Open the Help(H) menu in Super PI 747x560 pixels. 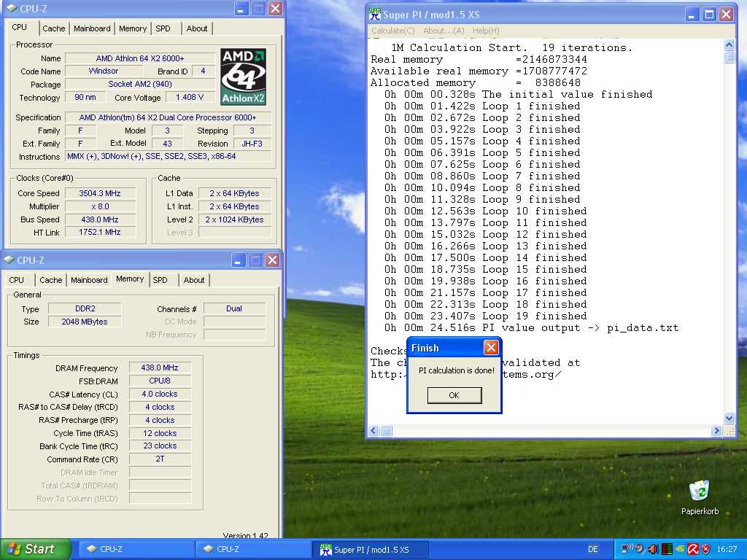(x=486, y=31)
